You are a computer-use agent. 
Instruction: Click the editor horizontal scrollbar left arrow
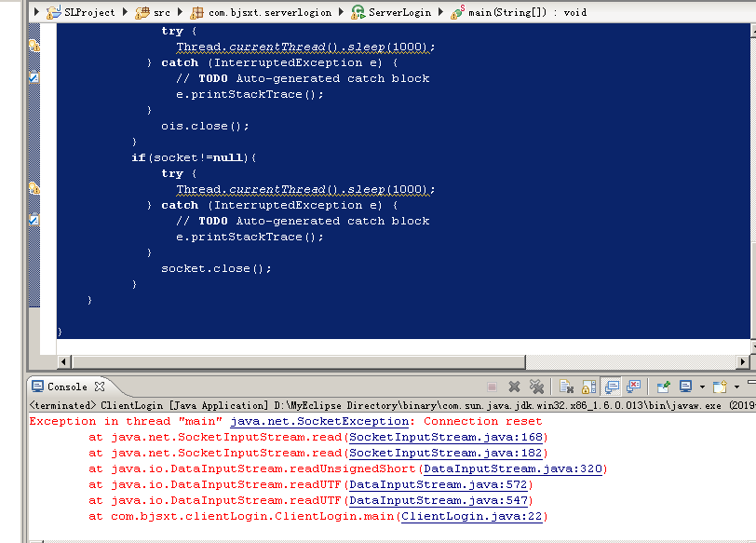tap(63, 361)
